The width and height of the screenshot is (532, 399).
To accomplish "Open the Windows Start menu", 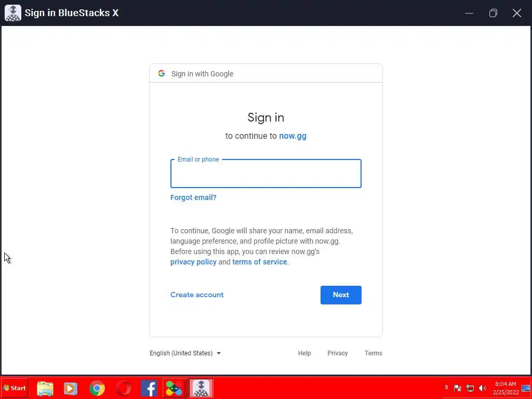I will click(14, 388).
